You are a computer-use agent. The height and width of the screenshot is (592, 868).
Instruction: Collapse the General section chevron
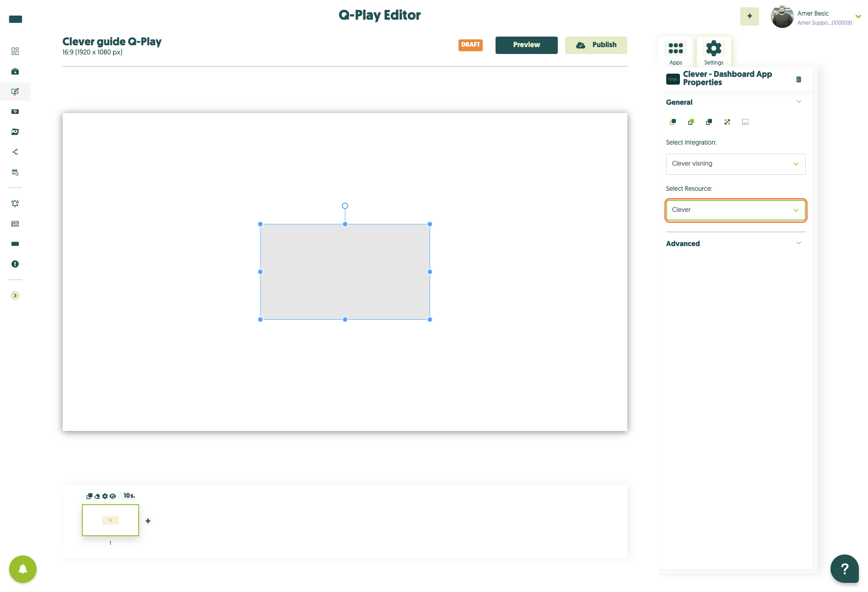pos(799,102)
